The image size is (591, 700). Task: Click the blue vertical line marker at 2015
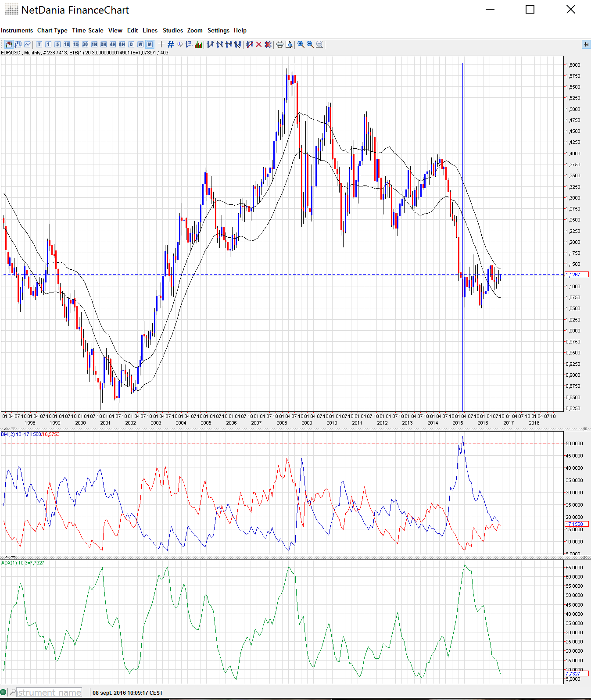tap(462, 237)
